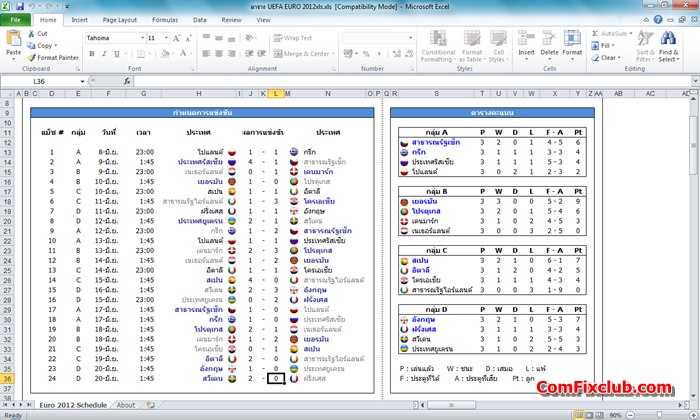Click zoom slider at 90%
Image resolution: width=700 pixels, height=420 pixels.
pyautogui.click(x=659, y=415)
